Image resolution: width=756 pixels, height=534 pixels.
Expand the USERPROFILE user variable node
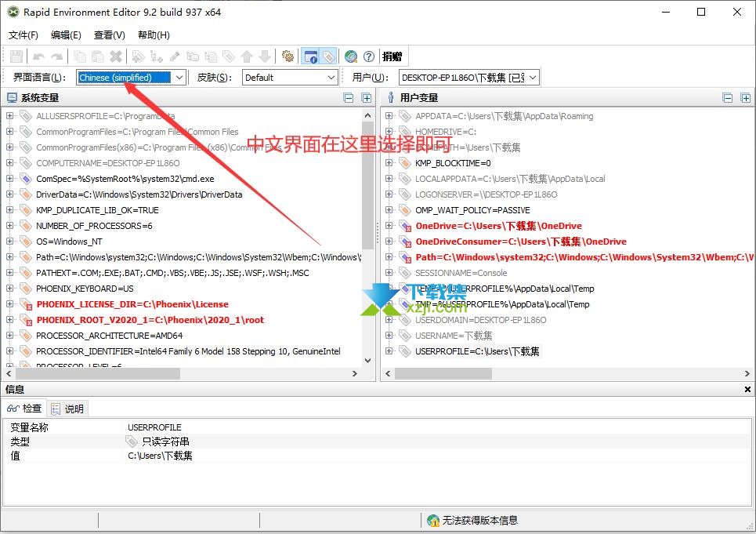pos(389,351)
